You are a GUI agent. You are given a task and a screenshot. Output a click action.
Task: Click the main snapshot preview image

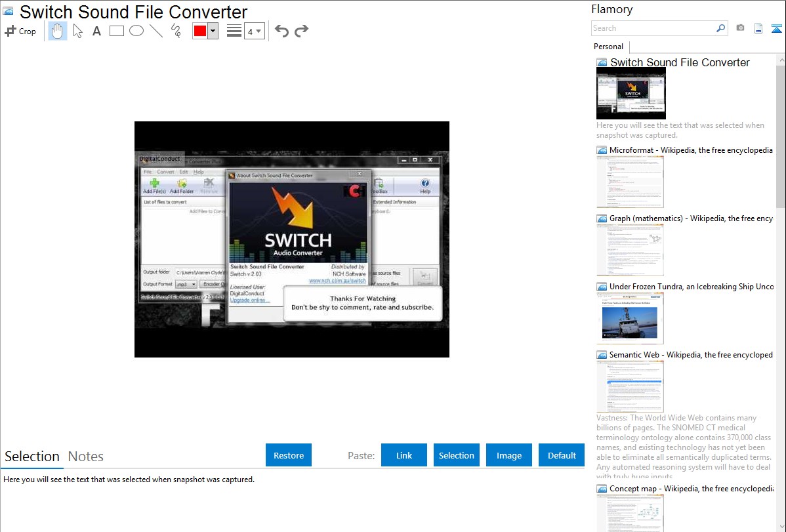pyautogui.click(x=292, y=239)
